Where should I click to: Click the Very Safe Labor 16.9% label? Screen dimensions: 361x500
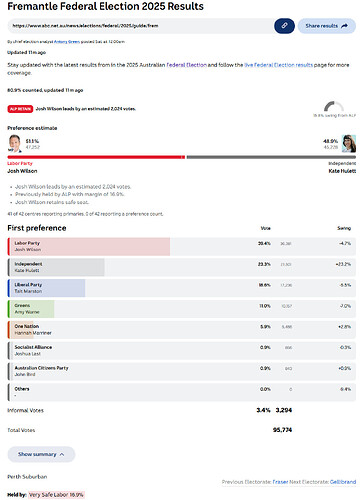click(x=56, y=495)
